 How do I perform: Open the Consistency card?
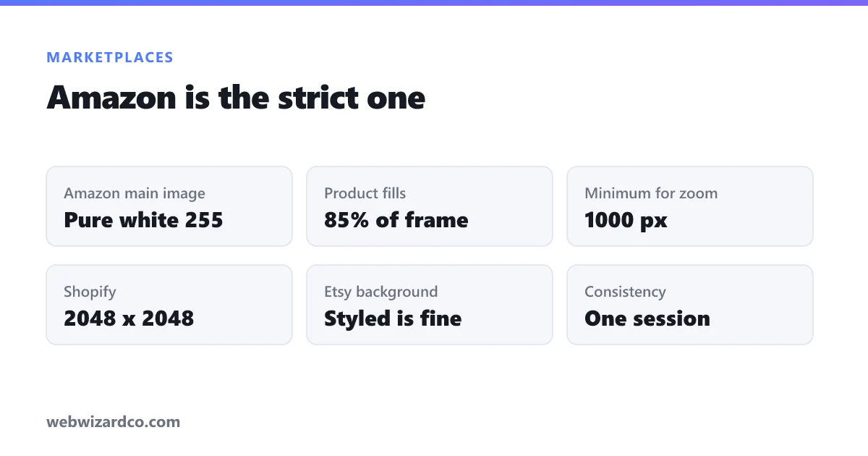tap(690, 305)
